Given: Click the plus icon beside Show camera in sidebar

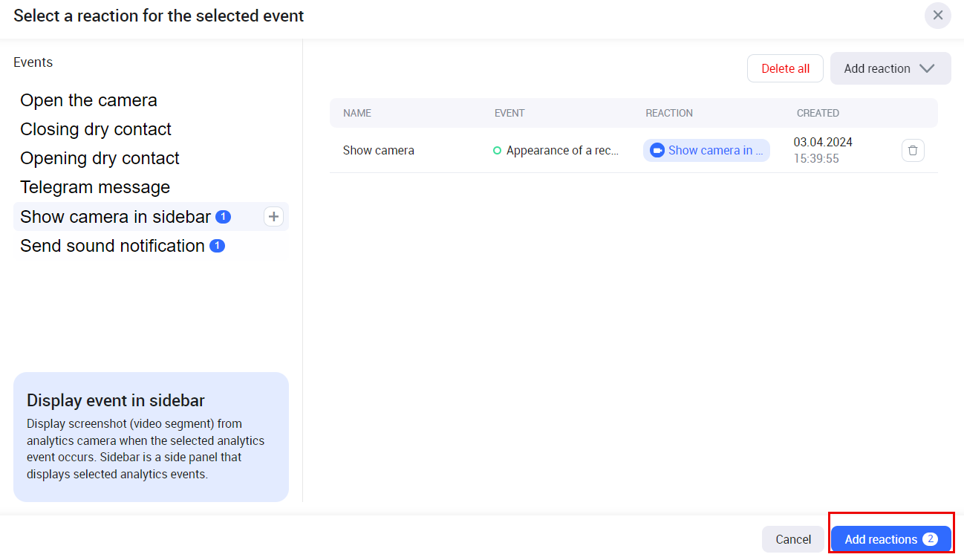Looking at the screenshot, I should (x=273, y=217).
